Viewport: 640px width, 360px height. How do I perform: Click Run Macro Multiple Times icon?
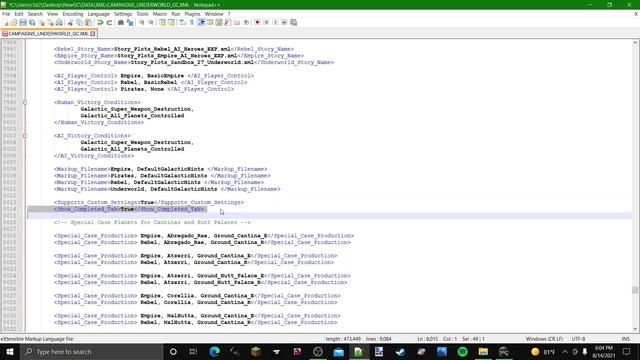click(284, 22)
